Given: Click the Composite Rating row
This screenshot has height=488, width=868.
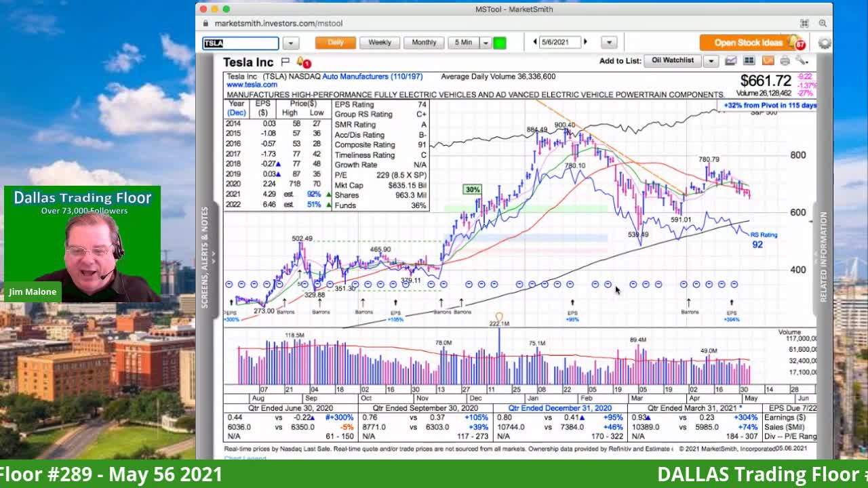Looking at the screenshot, I should pos(380,144).
